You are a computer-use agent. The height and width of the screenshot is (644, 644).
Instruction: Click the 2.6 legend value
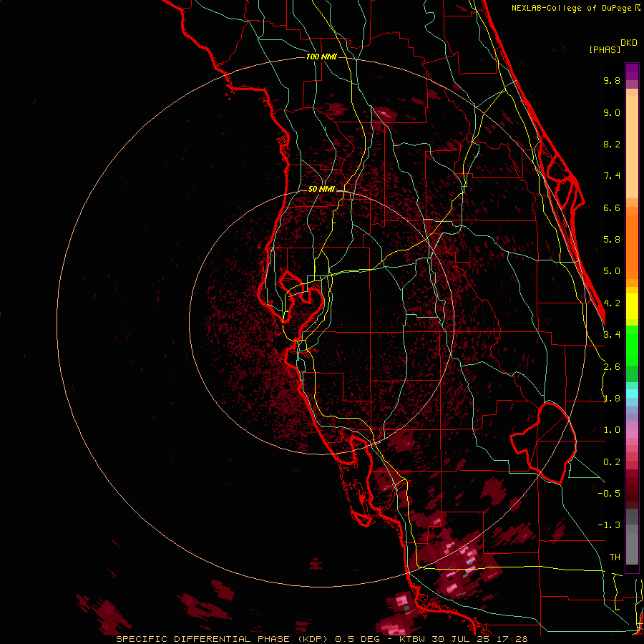pos(612,367)
